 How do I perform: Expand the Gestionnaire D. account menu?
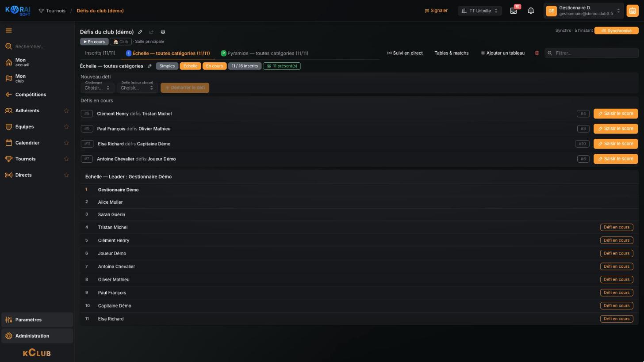click(584, 11)
